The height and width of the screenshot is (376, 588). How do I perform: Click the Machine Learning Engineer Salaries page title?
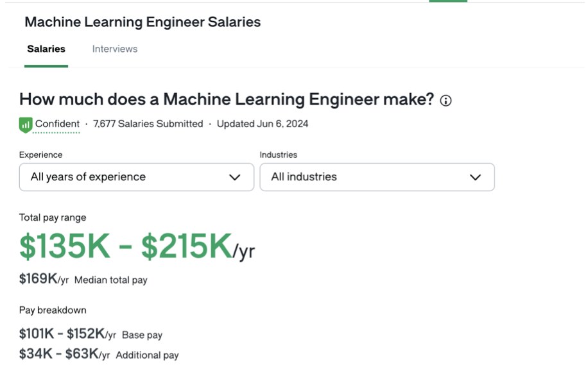click(x=143, y=22)
